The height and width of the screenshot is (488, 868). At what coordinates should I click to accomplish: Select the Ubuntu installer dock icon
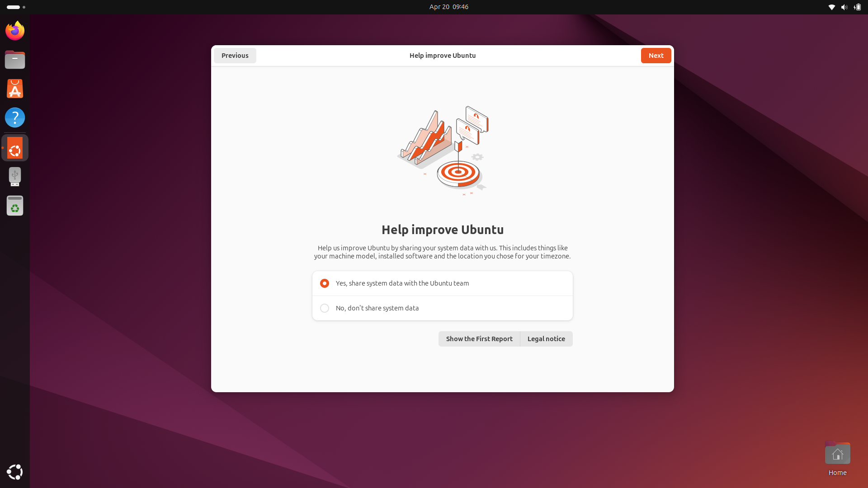[15, 148]
